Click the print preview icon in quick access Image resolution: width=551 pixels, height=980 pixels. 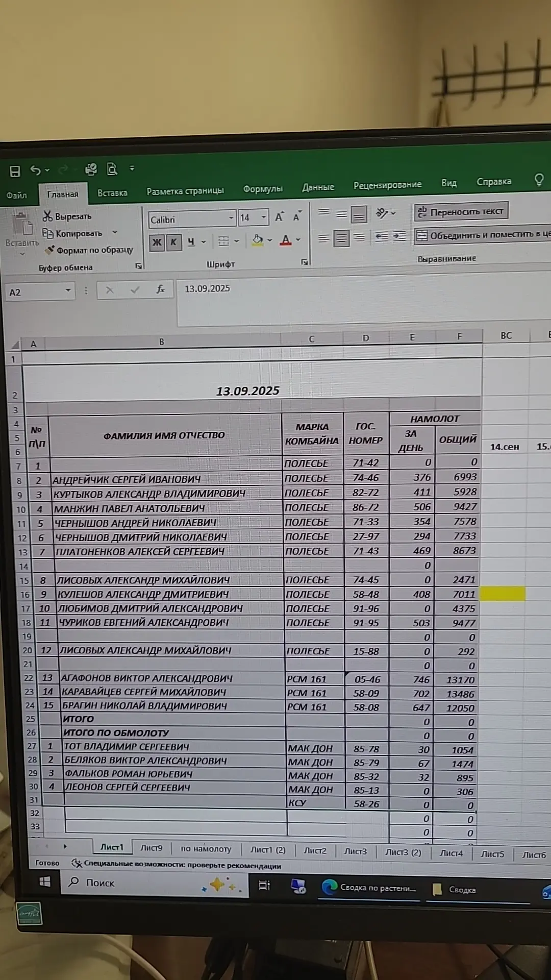112,168
